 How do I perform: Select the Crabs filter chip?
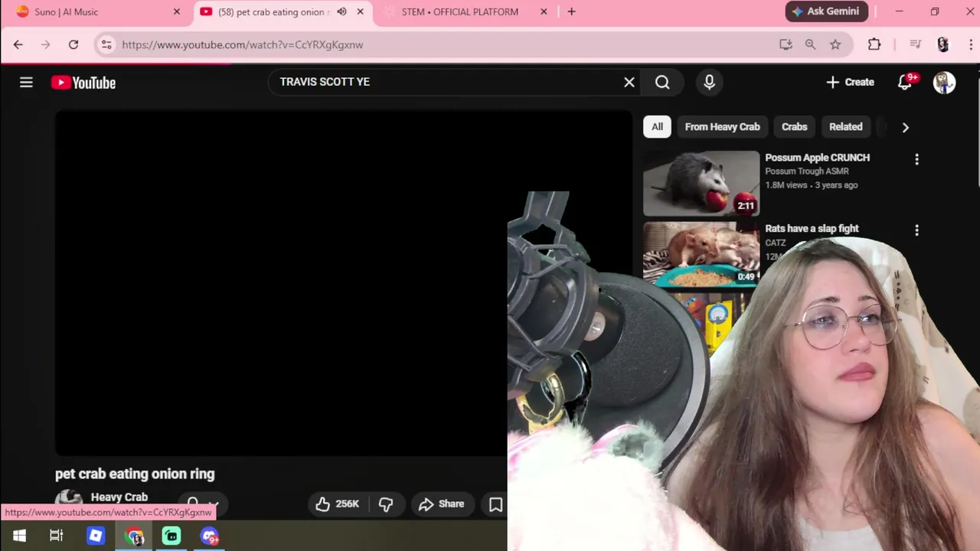pyautogui.click(x=794, y=127)
